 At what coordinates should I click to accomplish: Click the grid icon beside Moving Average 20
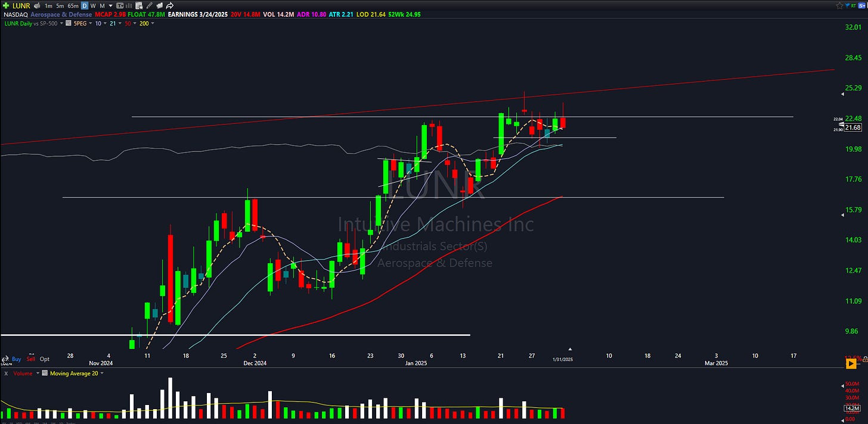tap(45, 373)
